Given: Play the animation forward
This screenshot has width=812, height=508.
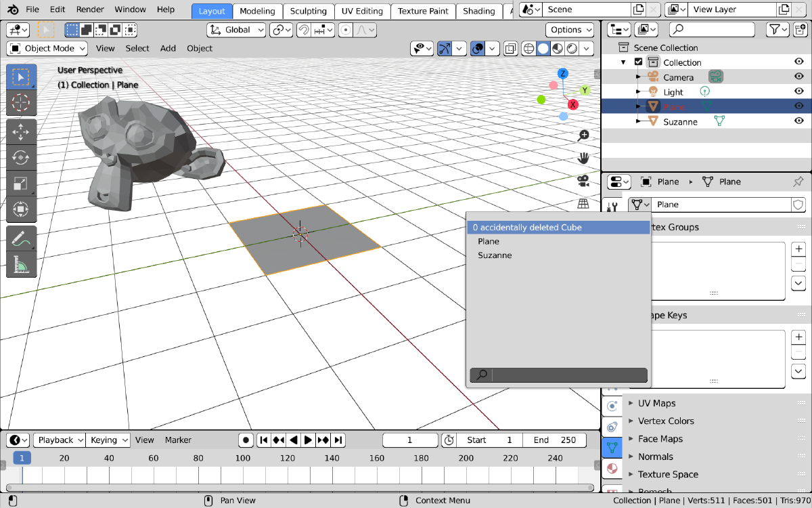Looking at the screenshot, I should pos(309,440).
